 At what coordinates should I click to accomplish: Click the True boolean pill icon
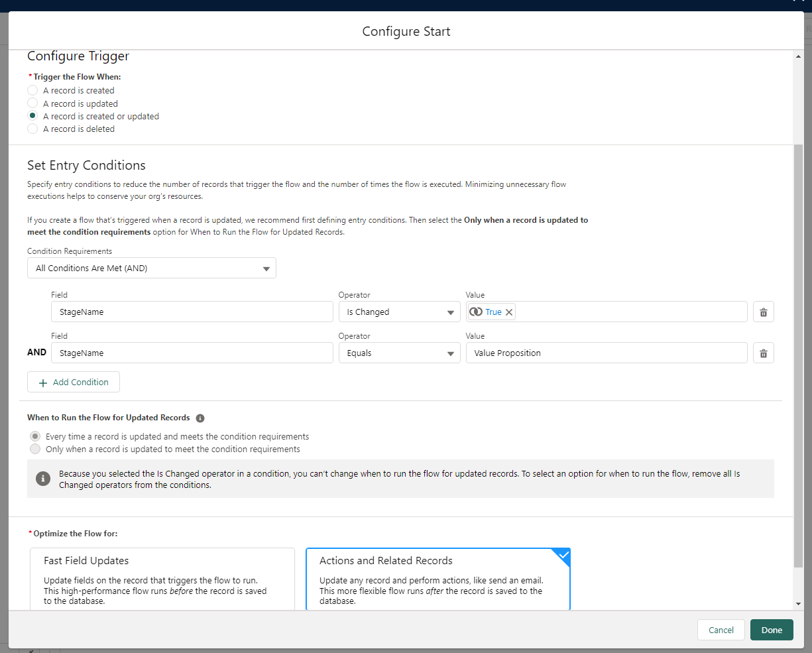[x=476, y=312]
